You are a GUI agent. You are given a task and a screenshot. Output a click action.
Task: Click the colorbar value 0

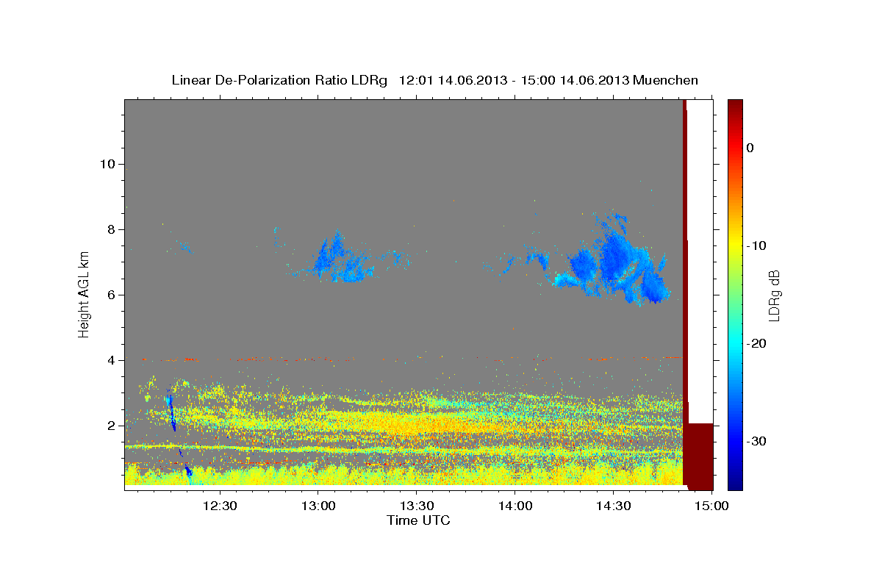click(750, 148)
